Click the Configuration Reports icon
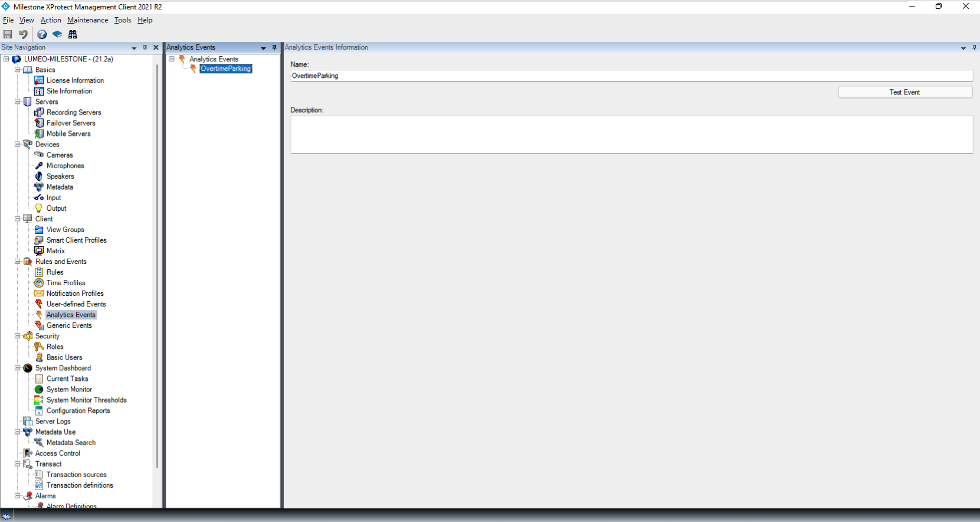This screenshot has width=980, height=522. (39, 410)
